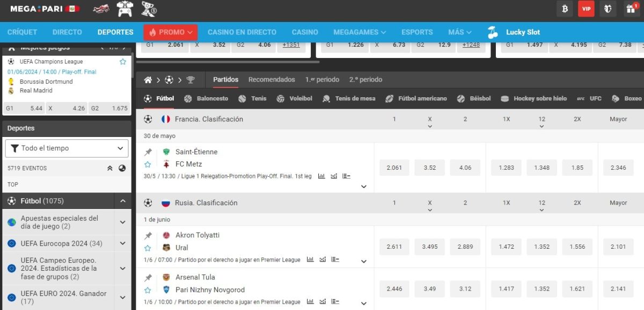Click globe icon next to 5719 EVENTOS
644x310 pixels.
pos(122,168)
